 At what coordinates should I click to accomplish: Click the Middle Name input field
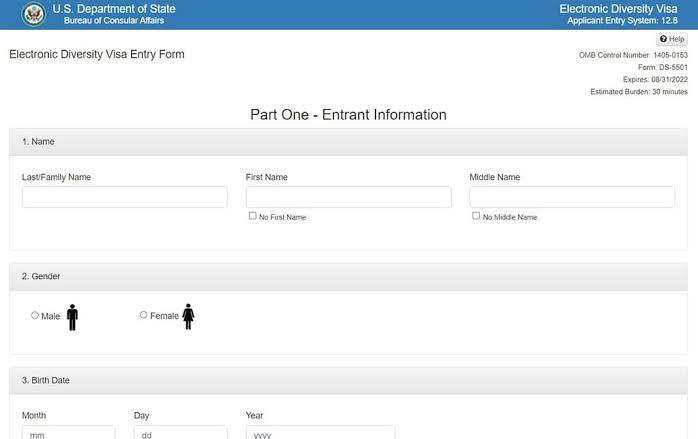click(x=572, y=197)
